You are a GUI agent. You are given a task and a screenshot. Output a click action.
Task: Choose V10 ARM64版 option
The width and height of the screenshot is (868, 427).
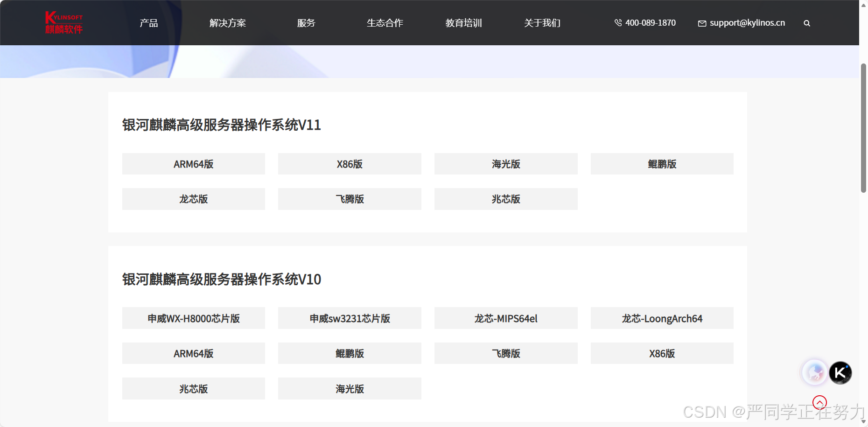point(194,353)
